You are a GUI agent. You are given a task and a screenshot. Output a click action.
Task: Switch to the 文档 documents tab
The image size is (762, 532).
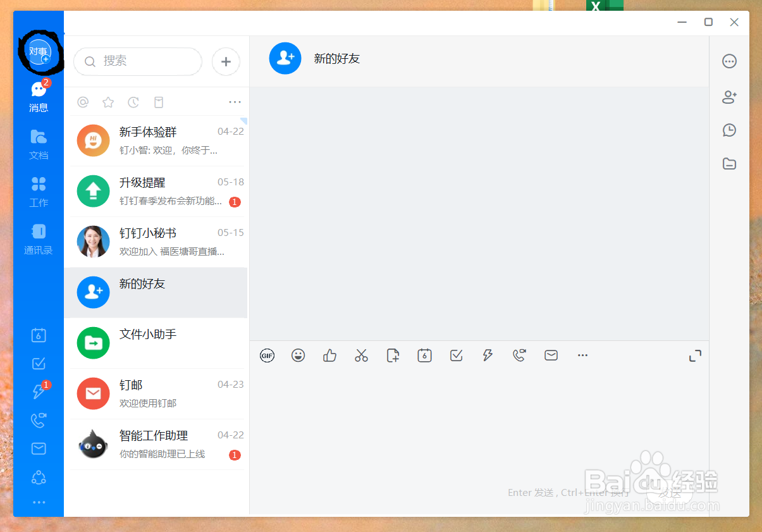(x=39, y=144)
